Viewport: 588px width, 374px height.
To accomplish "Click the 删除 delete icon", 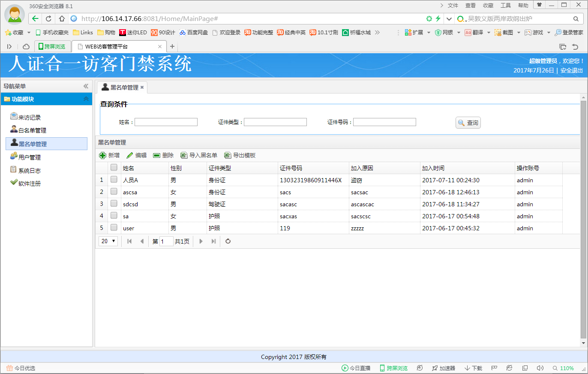I will pos(157,155).
